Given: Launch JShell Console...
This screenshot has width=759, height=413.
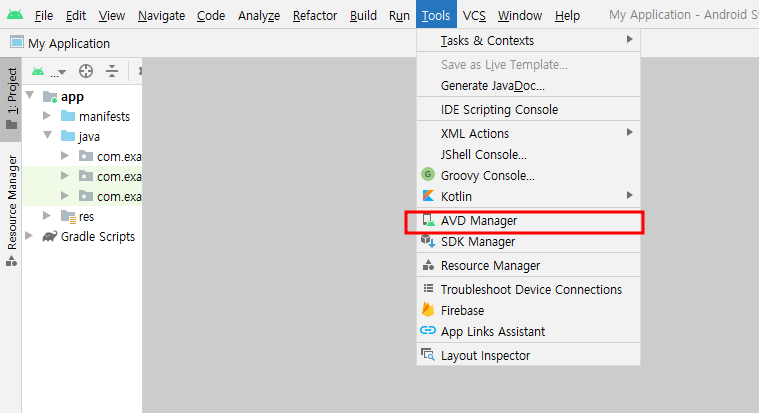Looking at the screenshot, I should [528, 155].
